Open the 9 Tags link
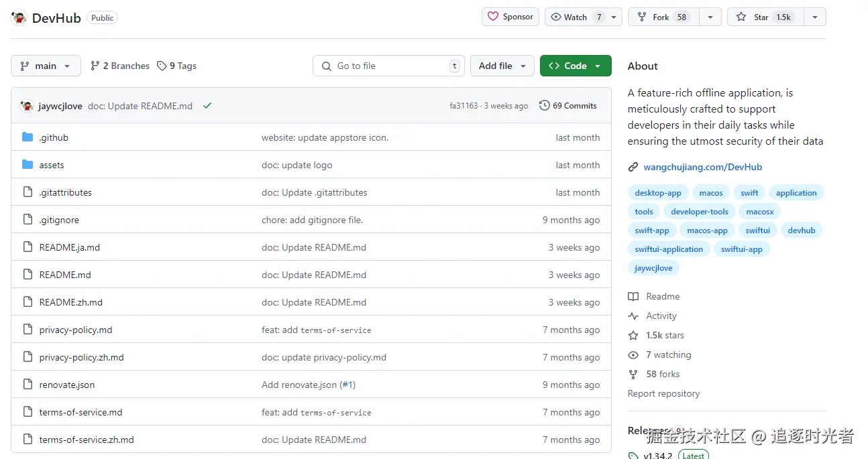 tap(177, 66)
